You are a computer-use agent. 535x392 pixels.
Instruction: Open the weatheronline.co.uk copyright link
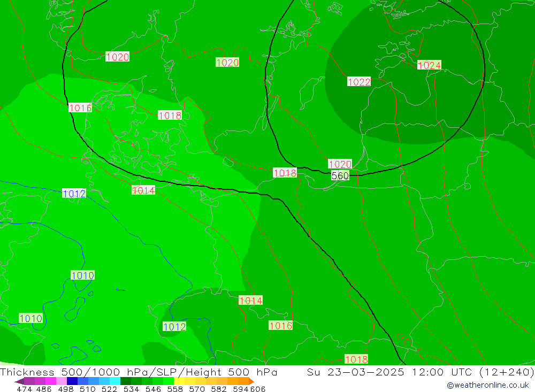(487, 385)
